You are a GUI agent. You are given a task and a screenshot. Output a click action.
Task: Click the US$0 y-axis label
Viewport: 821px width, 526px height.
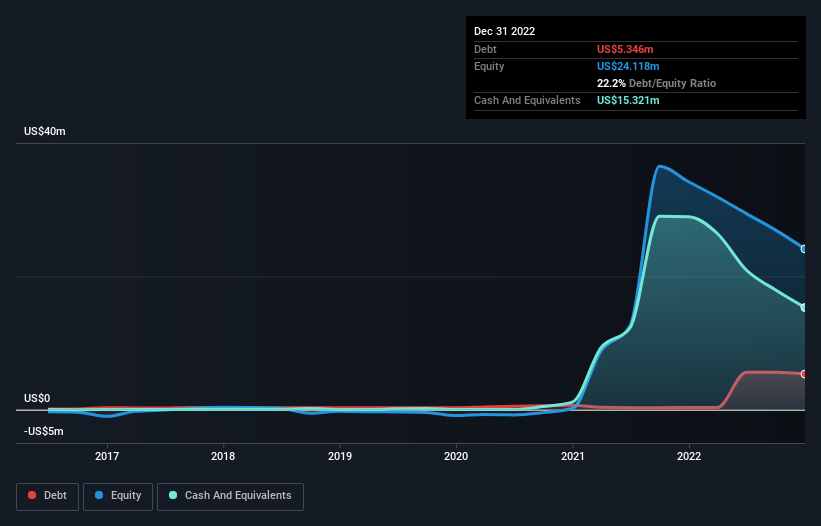(37, 398)
